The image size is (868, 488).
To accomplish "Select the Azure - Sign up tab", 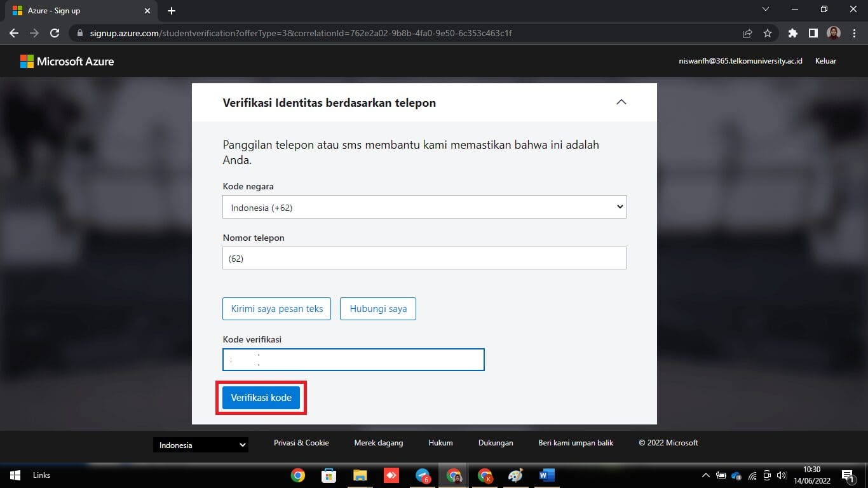I will pyautogui.click(x=81, y=11).
